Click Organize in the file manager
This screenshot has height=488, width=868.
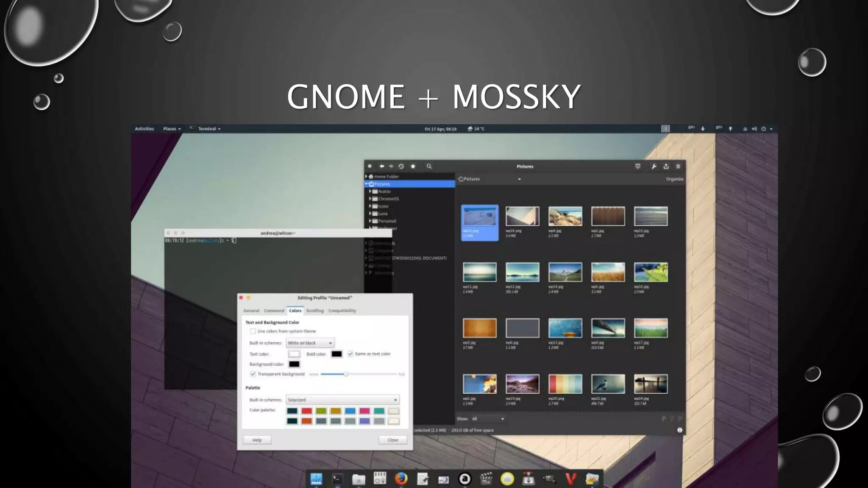tap(674, 179)
